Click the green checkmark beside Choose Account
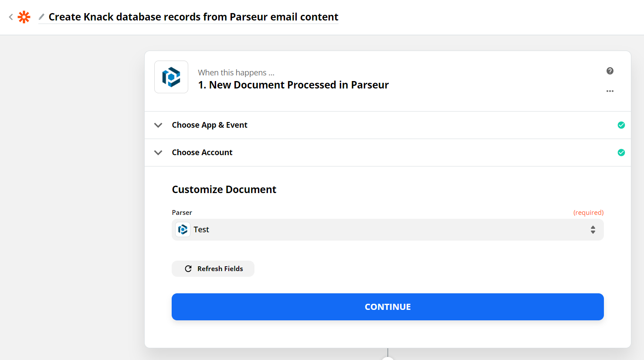Screen dimensions: 644x360 [621, 153]
